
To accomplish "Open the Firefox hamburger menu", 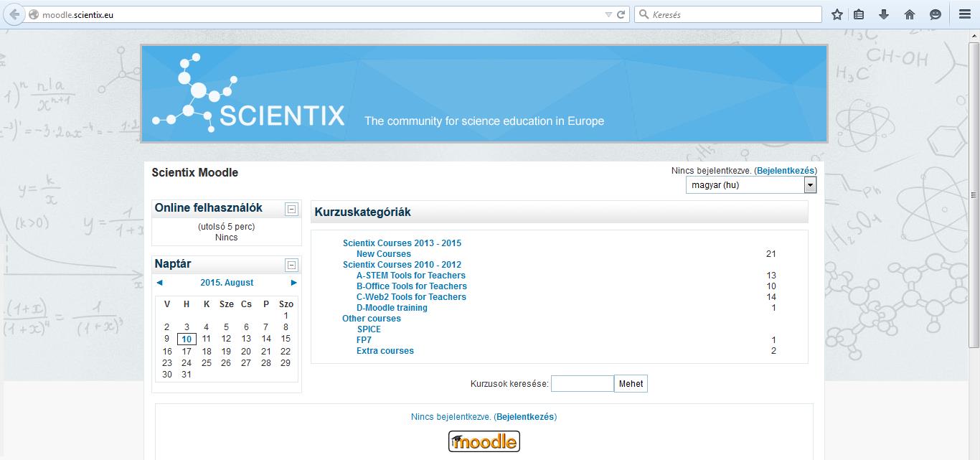I will pyautogui.click(x=965, y=14).
